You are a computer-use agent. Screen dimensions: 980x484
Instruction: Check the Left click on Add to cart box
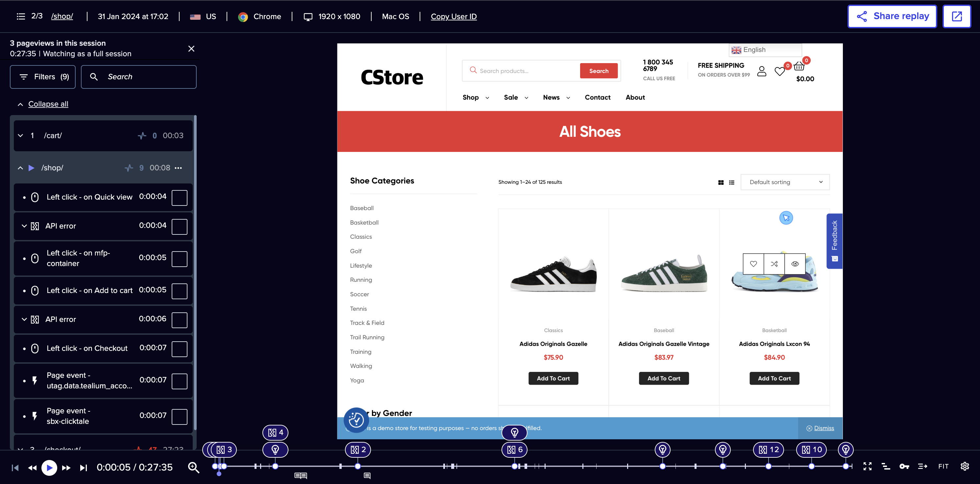pyautogui.click(x=179, y=291)
